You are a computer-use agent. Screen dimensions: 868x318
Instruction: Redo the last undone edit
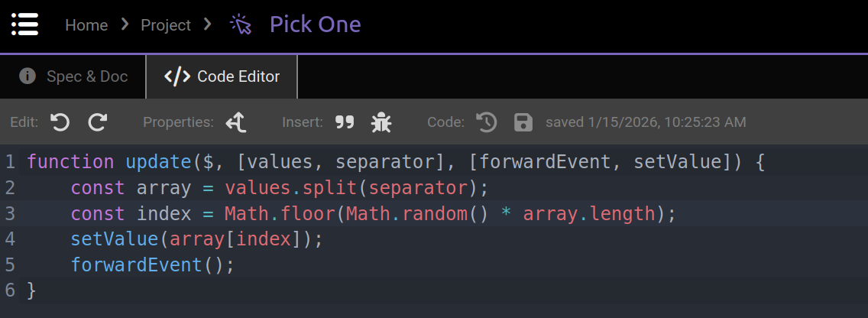[97, 122]
